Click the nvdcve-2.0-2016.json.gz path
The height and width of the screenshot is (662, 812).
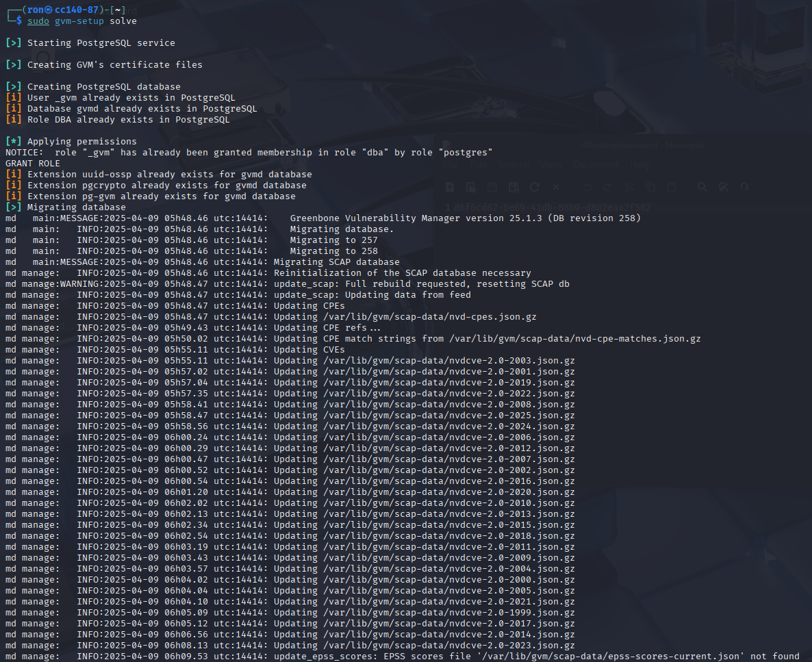pyautogui.click(x=449, y=481)
